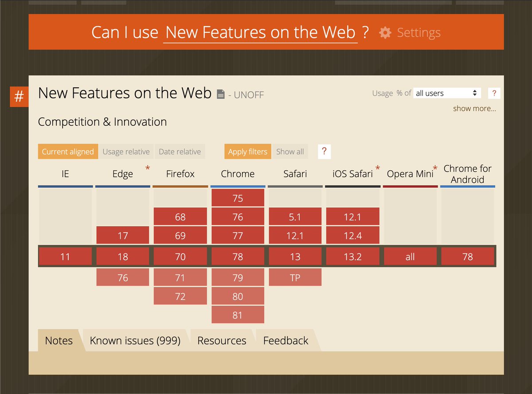532x394 pixels.
Task: Select Chrome version 79 cell
Action: pos(238,278)
